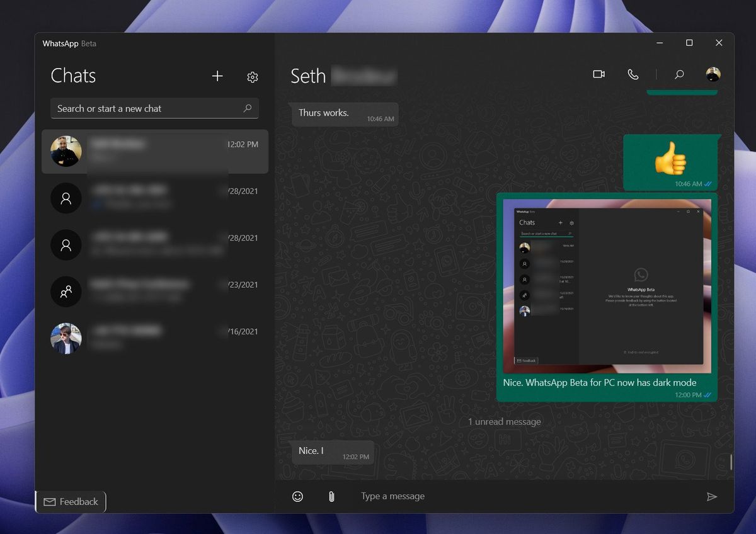
Task: Maximize the WhatsApp Beta window
Action: pyautogui.click(x=689, y=43)
